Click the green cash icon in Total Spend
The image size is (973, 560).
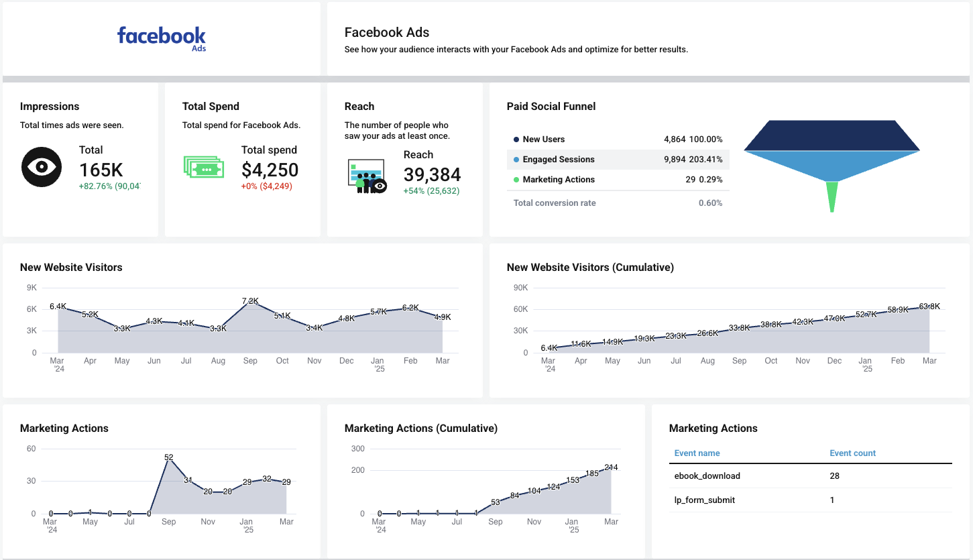[203, 166]
